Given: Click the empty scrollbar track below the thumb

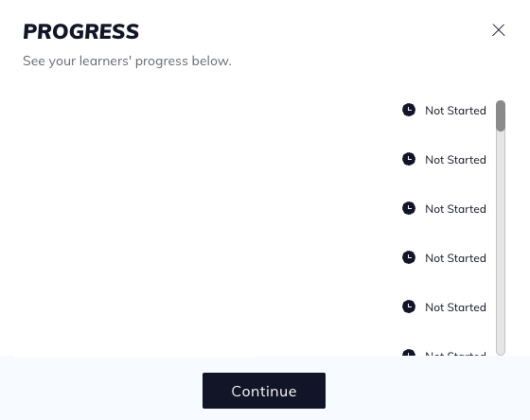Looking at the screenshot, I should click(501, 243).
